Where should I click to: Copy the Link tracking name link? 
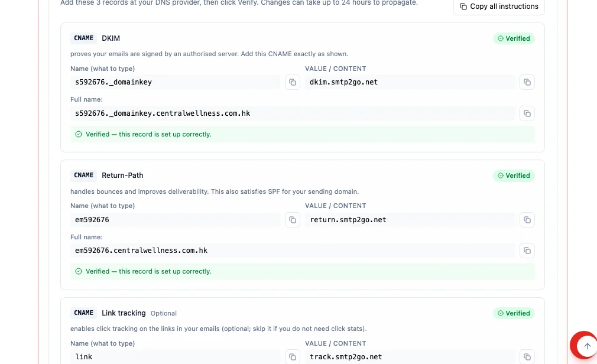pyautogui.click(x=293, y=357)
